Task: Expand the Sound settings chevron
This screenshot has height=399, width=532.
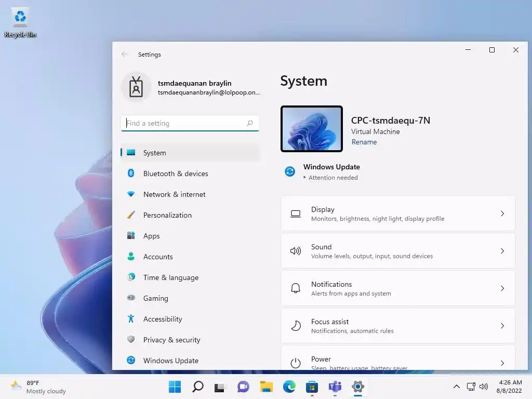Action: coord(502,251)
